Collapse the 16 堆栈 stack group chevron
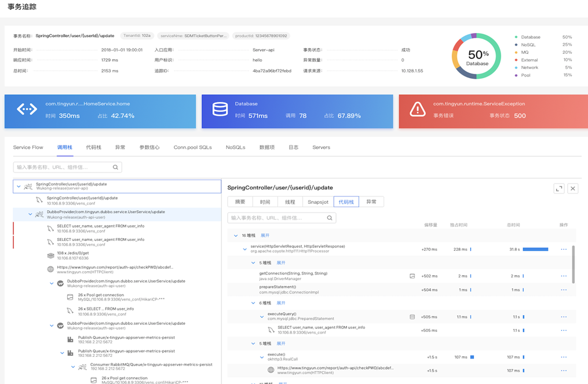This screenshot has height=384, width=588. tap(236, 236)
